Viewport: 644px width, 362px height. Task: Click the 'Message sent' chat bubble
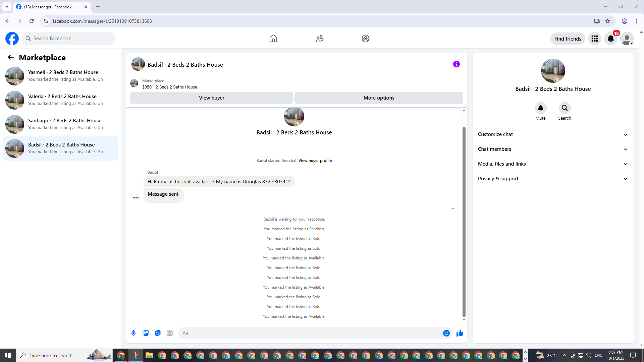point(163,194)
